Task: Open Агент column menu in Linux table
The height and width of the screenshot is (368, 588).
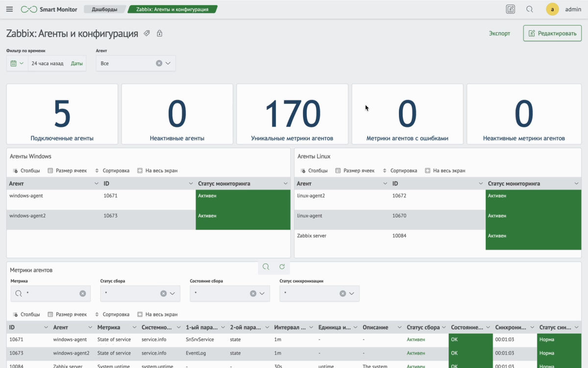Action: [385, 184]
